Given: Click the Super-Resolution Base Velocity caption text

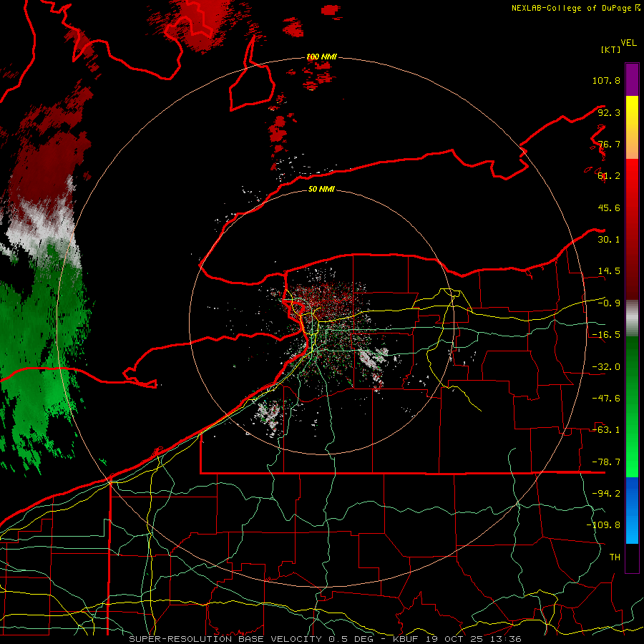Looking at the screenshot, I should [x=325, y=639].
